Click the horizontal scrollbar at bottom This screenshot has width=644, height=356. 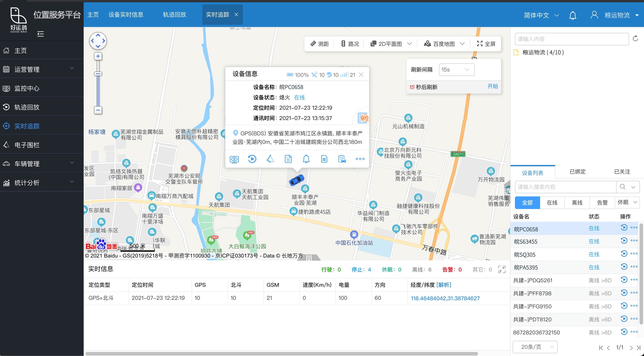tap(281, 354)
